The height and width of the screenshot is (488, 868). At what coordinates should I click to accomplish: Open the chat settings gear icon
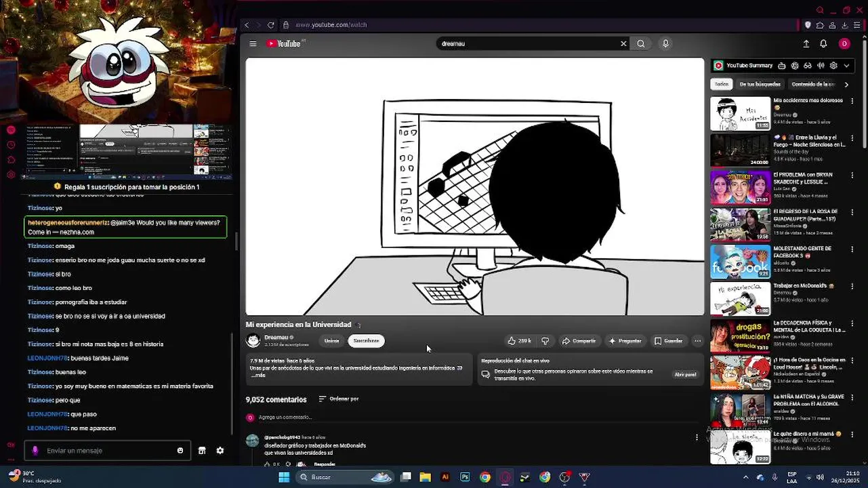(x=220, y=451)
